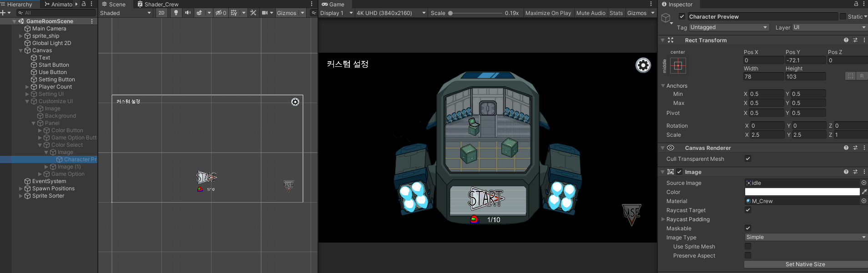Toggle raw edit mode R button

[862, 76]
